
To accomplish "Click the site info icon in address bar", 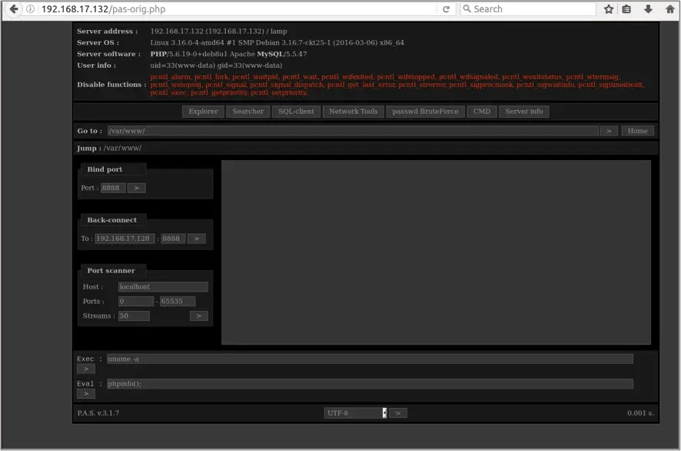I will (30, 9).
